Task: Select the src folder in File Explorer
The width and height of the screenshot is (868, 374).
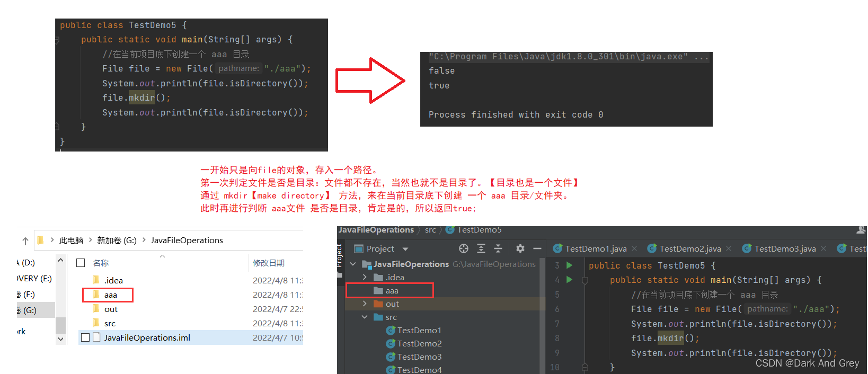Action: pos(104,323)
